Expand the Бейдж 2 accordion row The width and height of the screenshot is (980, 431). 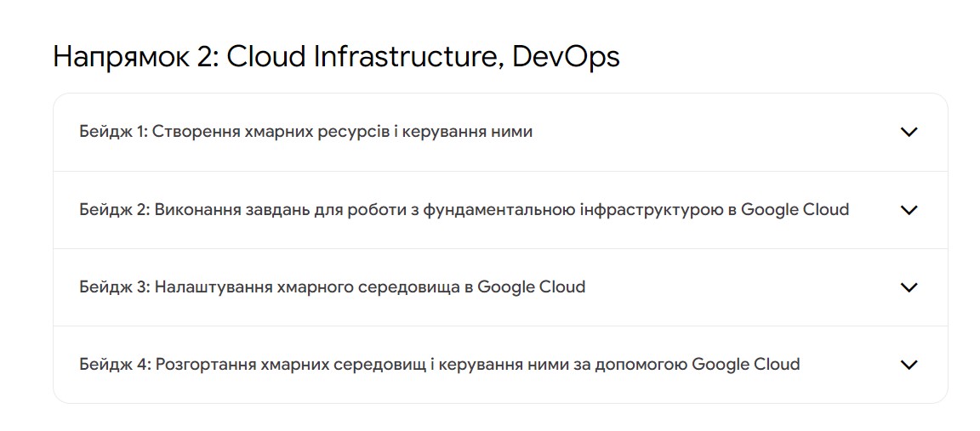[500, 210]
